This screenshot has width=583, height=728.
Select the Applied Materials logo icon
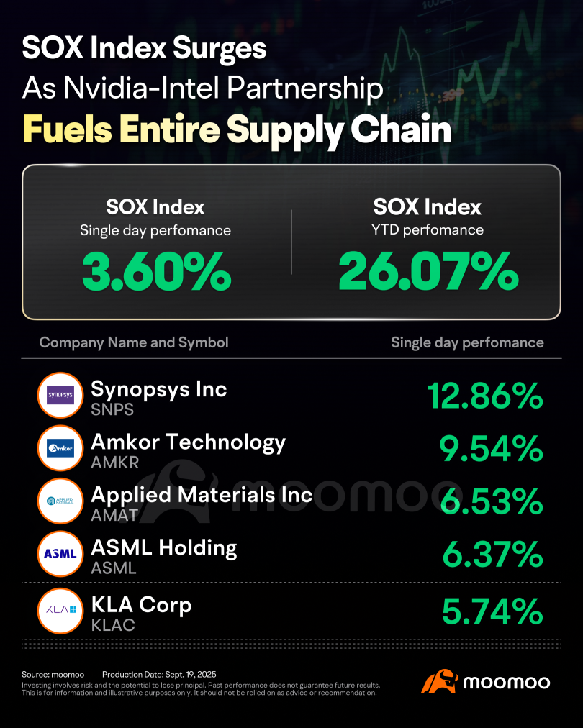[60, 501]
